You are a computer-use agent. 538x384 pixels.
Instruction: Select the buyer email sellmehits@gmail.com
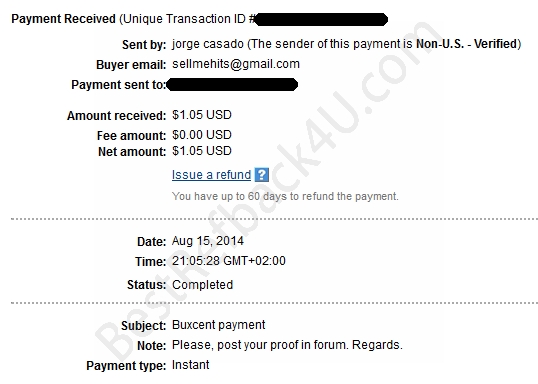(x=236, y=64)
